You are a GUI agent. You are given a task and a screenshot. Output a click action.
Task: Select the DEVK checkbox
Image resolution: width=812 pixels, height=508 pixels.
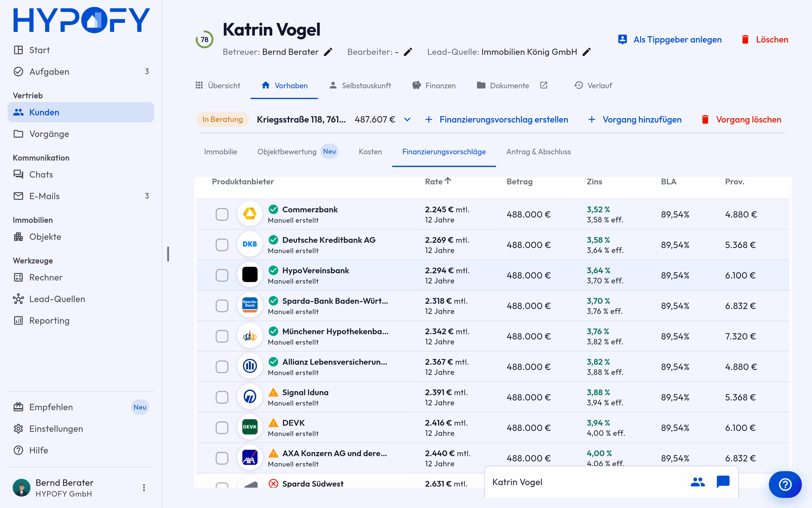[222, 427]
